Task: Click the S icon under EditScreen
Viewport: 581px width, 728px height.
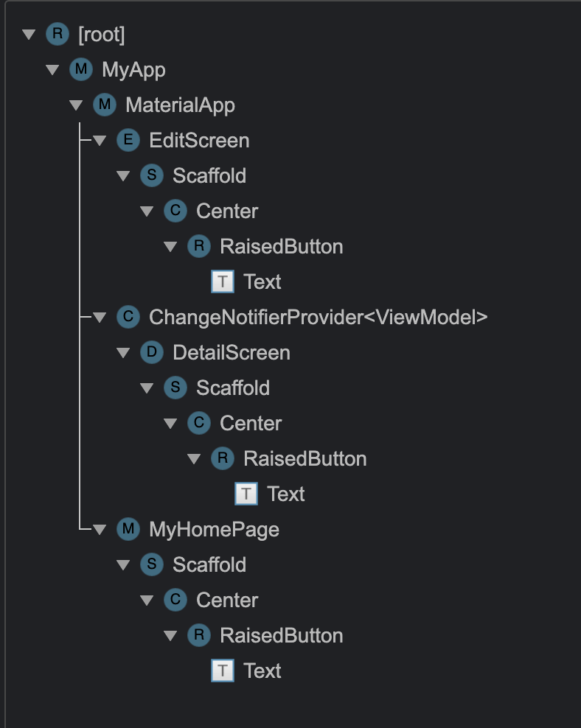Action: pyautogui.click(x=151, y=175)
